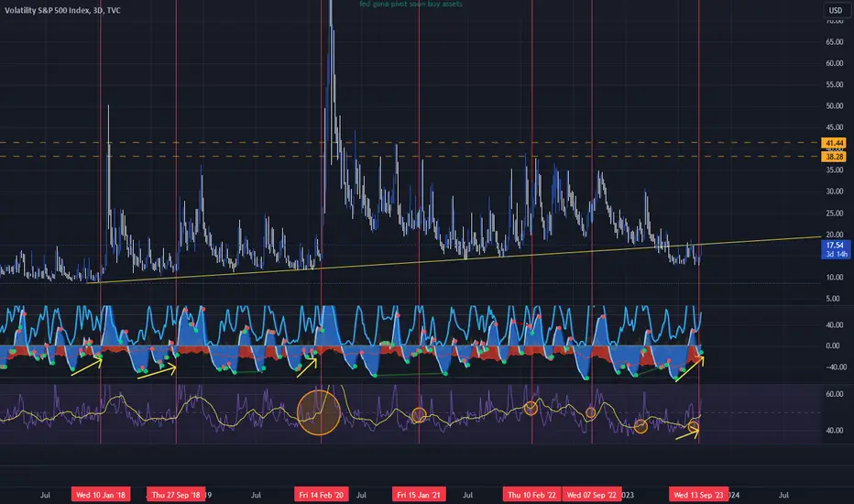
Task: Select the Thu 27 Sep '18 date marker
Action: 176,495
